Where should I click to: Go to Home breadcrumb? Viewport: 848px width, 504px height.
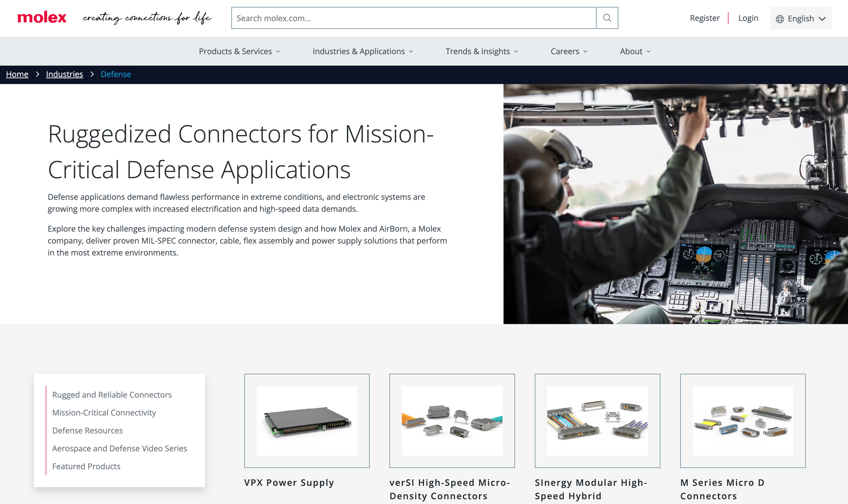pyautogui.click(x=17, y=74)
